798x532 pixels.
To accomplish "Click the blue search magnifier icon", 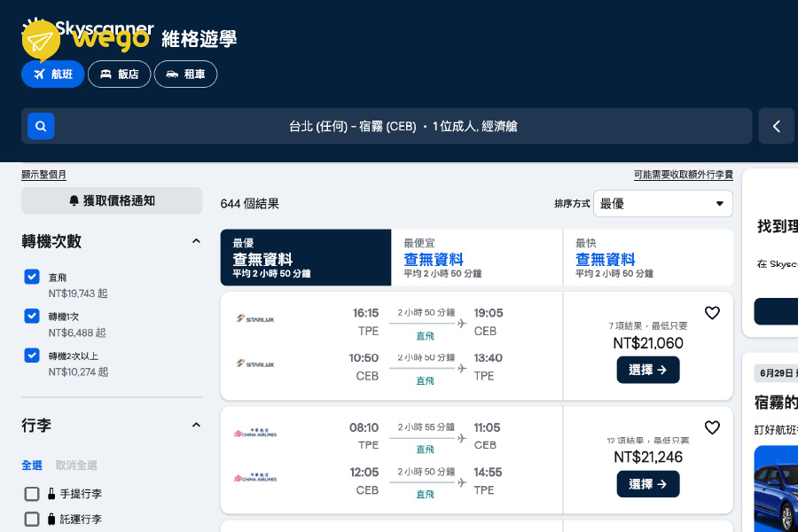I will click(x=41, y=126).
